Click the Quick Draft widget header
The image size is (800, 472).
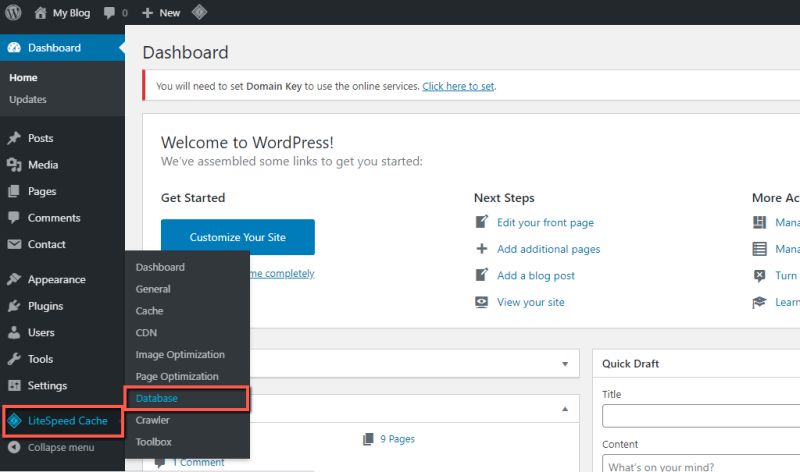click(x=696, y=364)
